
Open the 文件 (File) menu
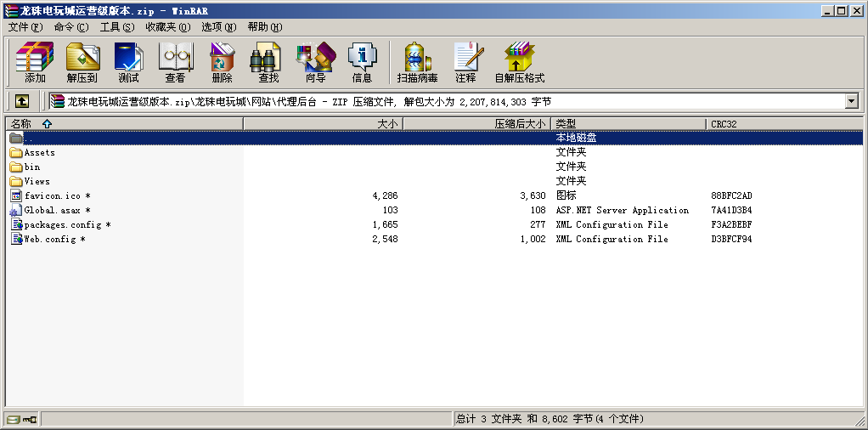(x=25, y=27)
